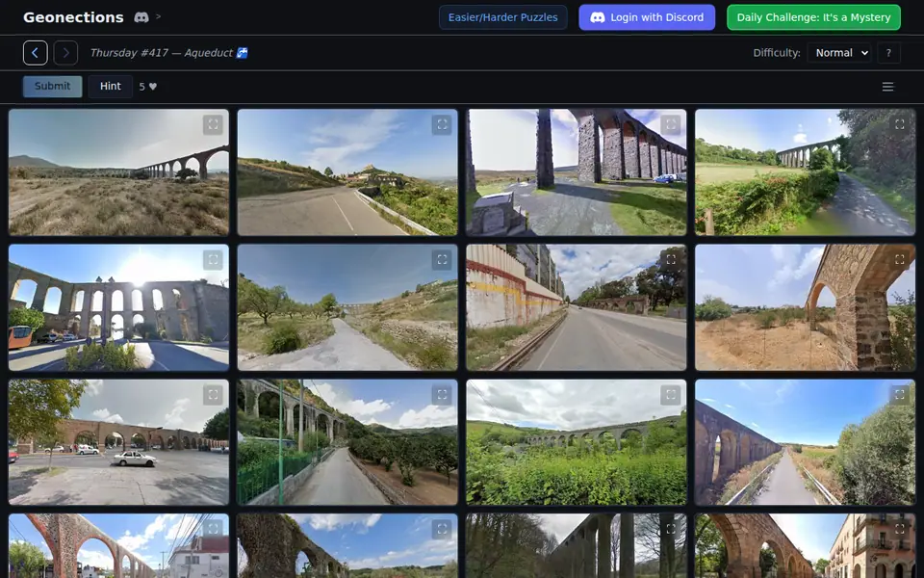Viewport: 924px width, 578px height.
Task: Expand fullscreen on the curving road with guardrail photo
Action: [x=442, y=124]
